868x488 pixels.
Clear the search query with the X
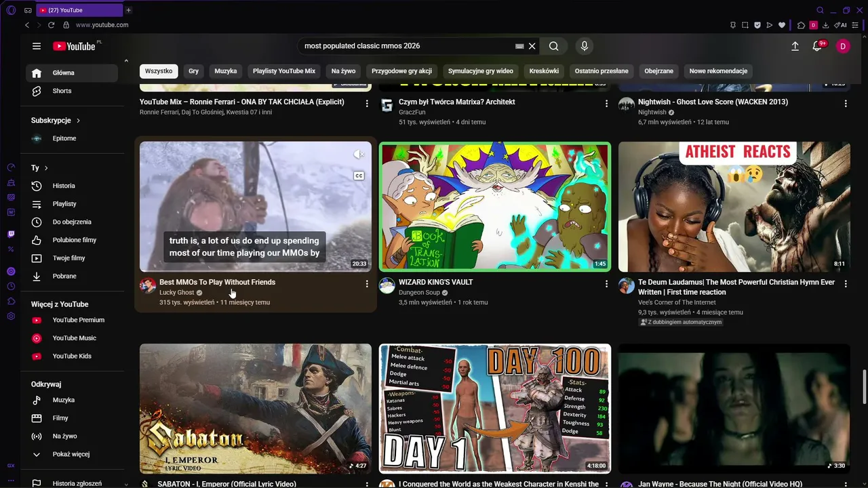(532, 46)
